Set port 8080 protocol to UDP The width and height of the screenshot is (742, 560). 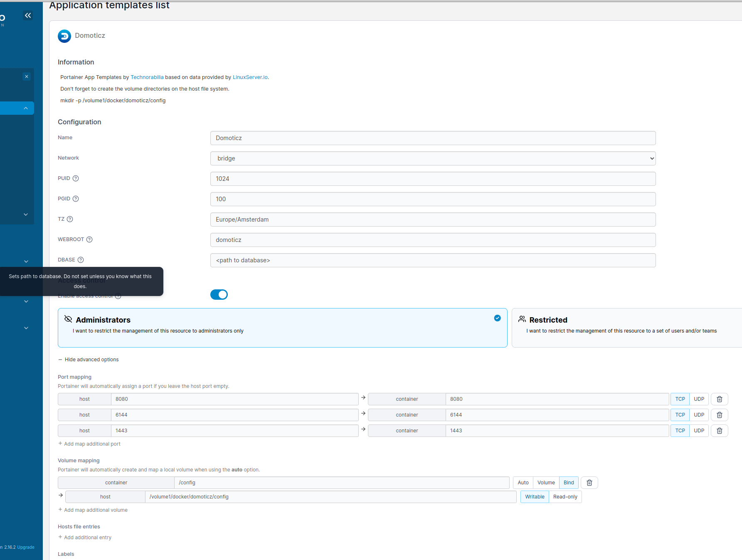[699, 399]
